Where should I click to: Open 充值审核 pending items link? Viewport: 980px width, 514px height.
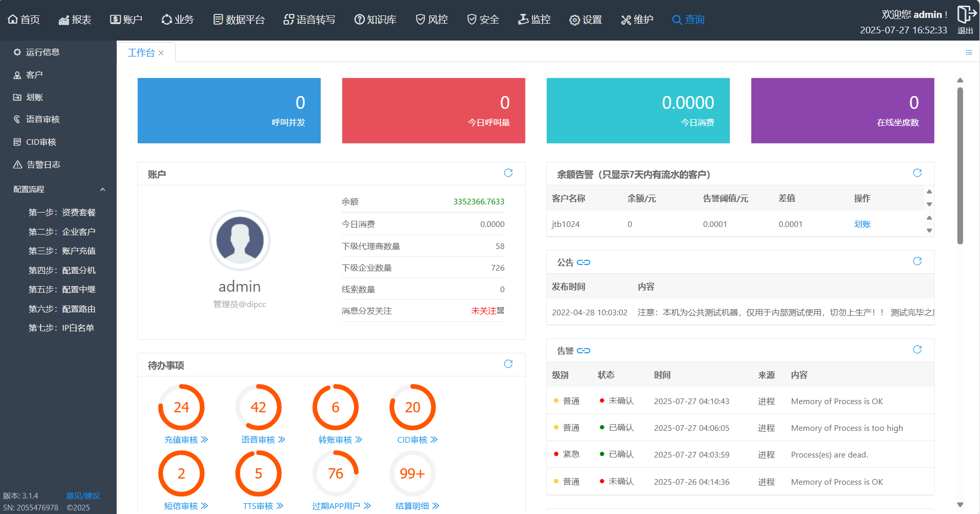coord(186,440)
